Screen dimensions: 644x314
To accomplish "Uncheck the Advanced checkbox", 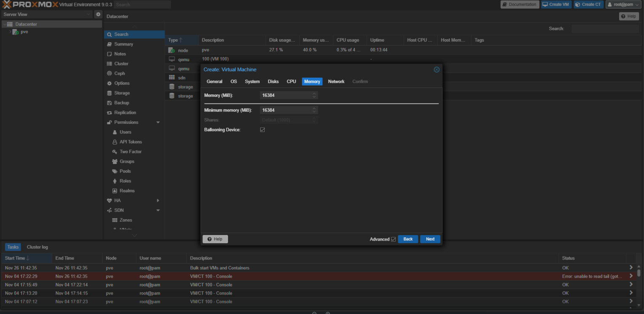I will point(393,239).
